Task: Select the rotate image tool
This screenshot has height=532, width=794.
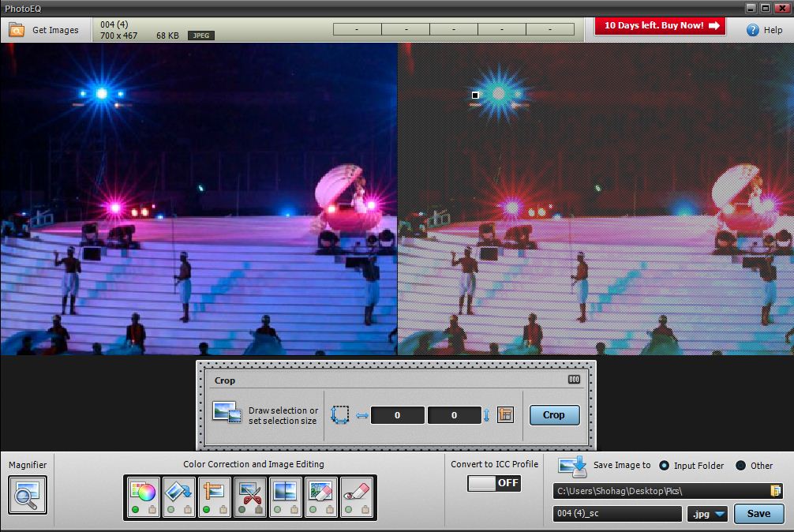Action: (x=179, y=493)
